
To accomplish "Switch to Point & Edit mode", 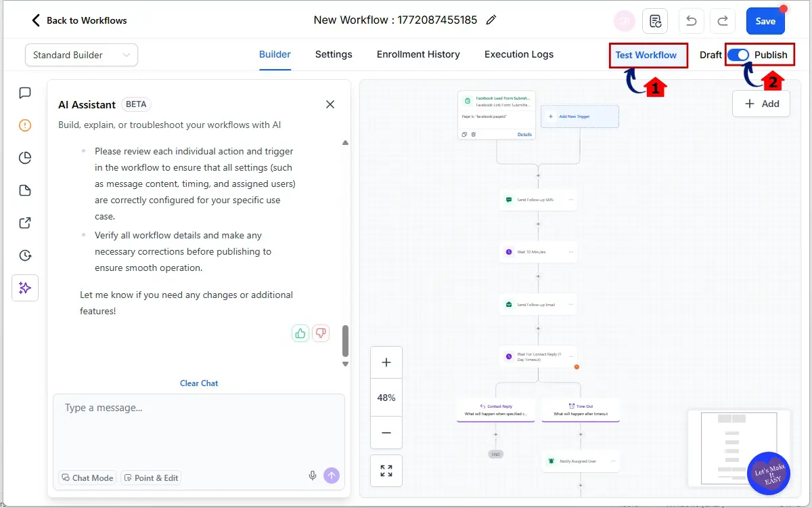I will [x=151, y=478].
